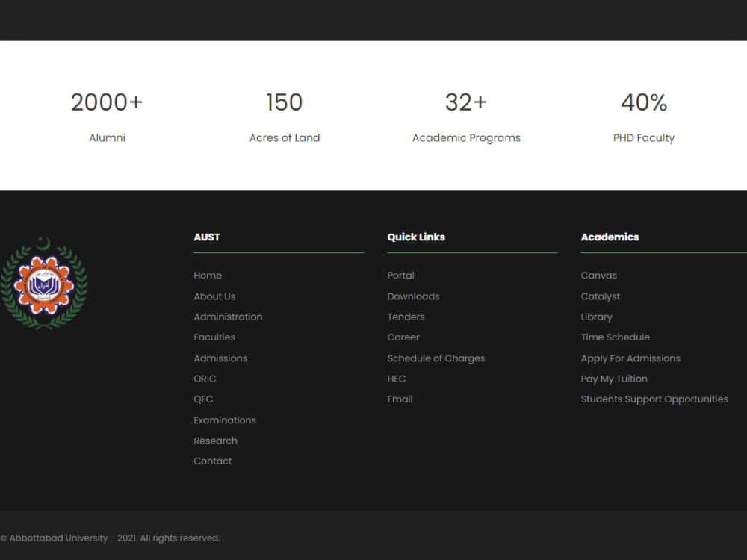
Task: Click the Abbottabad University copyright text
Action: 112,538
